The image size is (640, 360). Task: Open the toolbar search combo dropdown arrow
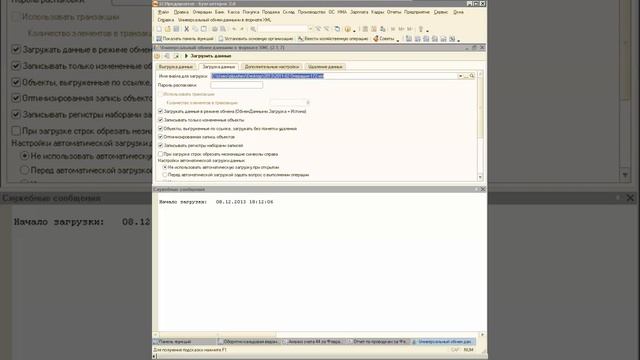coord(310,29)
